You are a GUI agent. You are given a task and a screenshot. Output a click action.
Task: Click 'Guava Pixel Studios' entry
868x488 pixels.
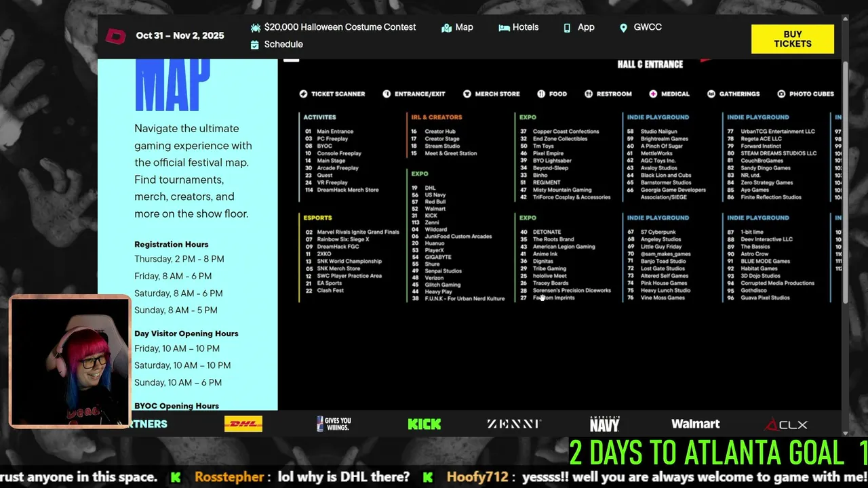tap(758, 298)
